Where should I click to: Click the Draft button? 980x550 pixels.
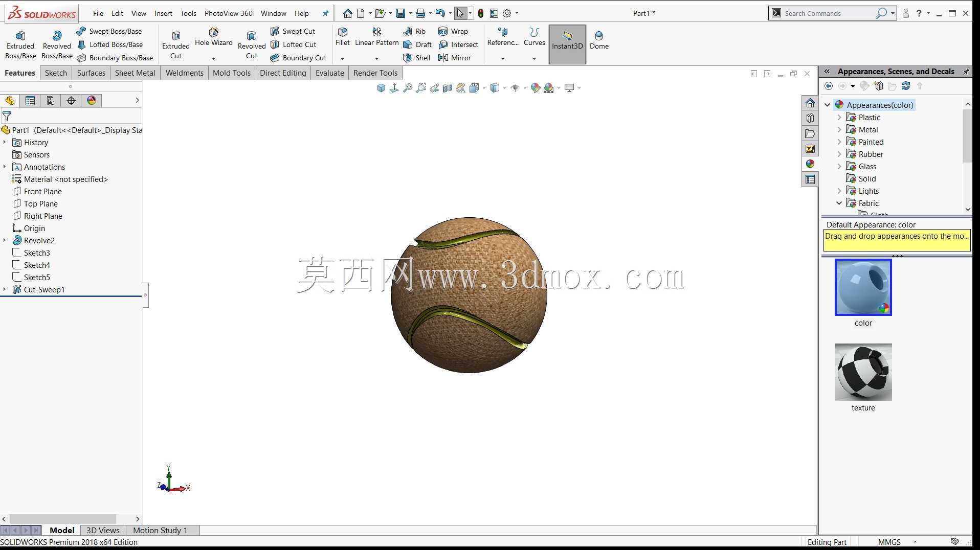click(417, 44)
